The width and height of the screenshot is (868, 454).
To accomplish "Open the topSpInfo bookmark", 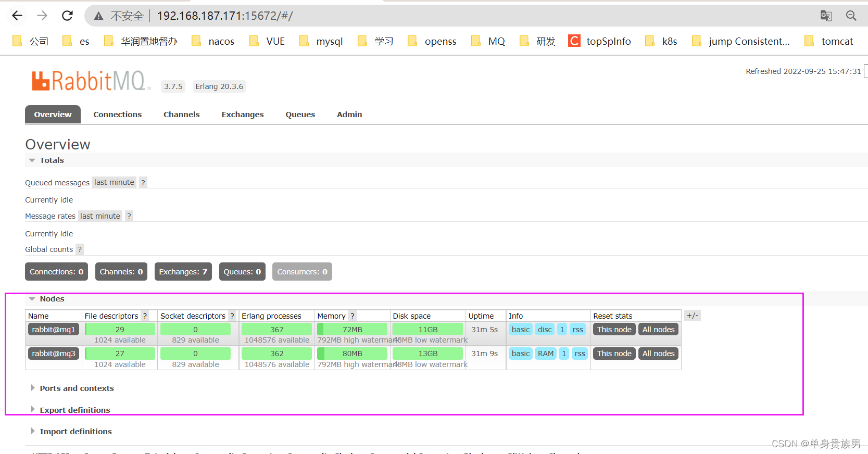I will (x=600, y=41).
